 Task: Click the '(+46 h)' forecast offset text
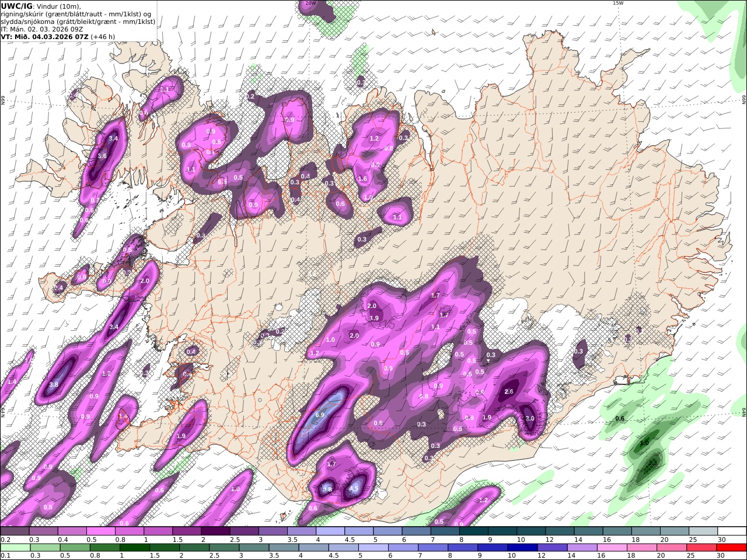103,36
